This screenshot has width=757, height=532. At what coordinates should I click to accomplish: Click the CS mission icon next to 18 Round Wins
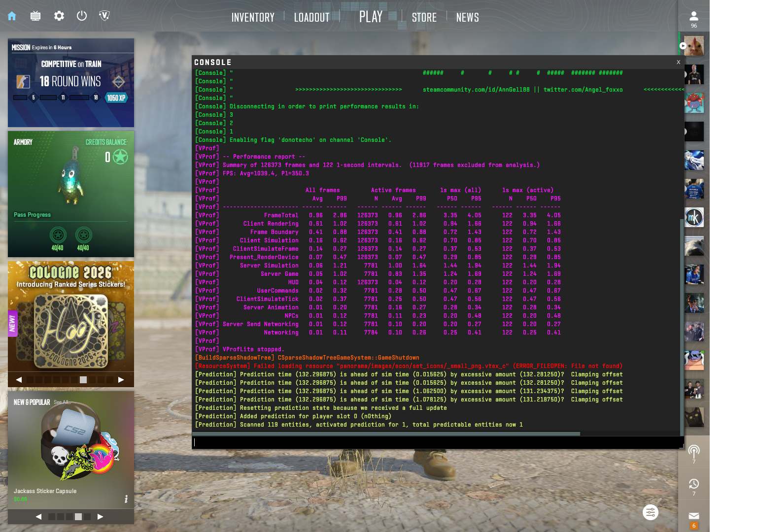tap(23, 82)
